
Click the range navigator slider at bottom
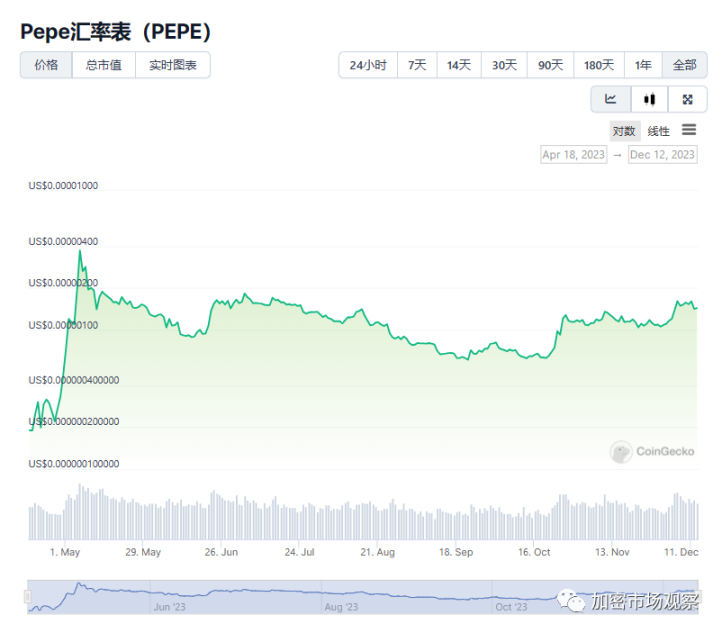[362, 596]
